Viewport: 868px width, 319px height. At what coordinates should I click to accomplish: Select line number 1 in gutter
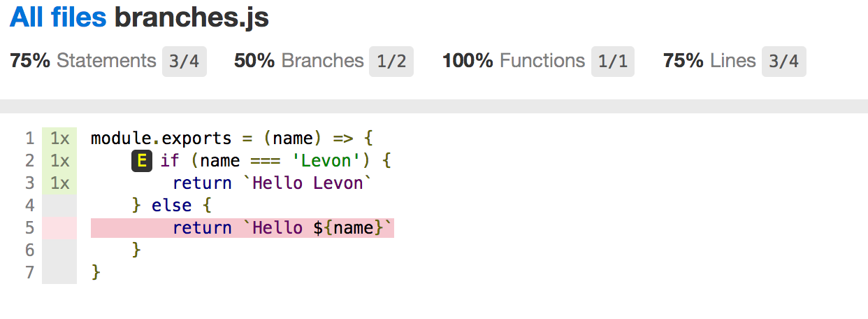click(x=29, y=139)
